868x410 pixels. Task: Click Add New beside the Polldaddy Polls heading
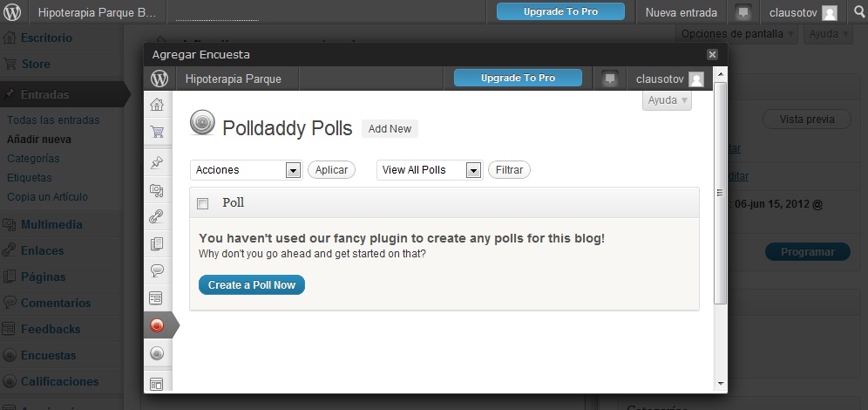pyautogui.click(x=390, y=129)
